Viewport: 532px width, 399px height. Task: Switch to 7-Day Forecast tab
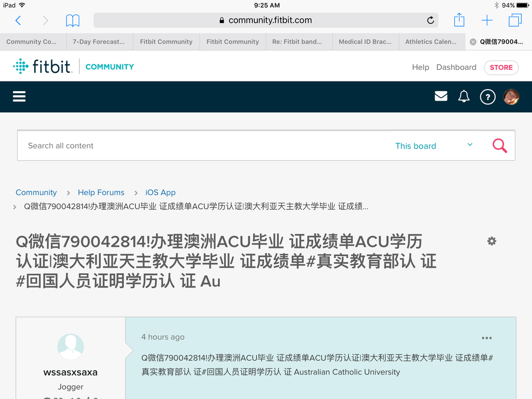(x=100, y=42)
